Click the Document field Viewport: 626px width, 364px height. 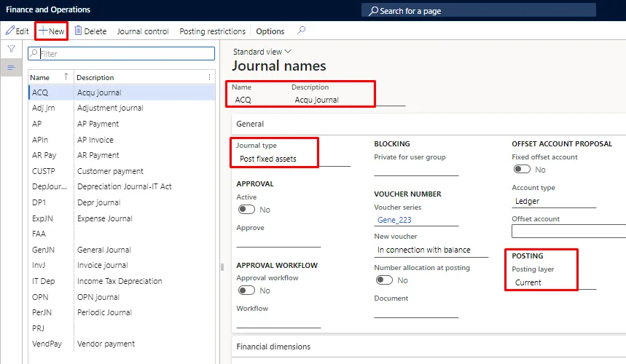416,312
